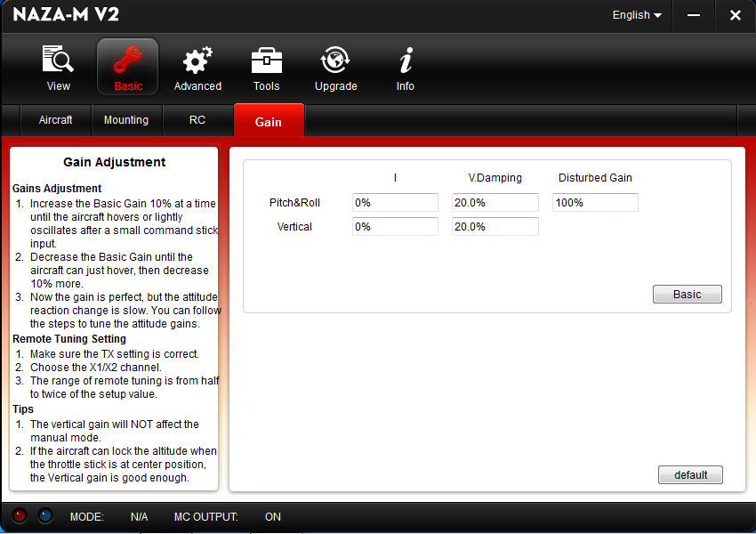Click the Gains Adjustment subheading
Screen dimensions: 756x534
click(x=57, y=189)
